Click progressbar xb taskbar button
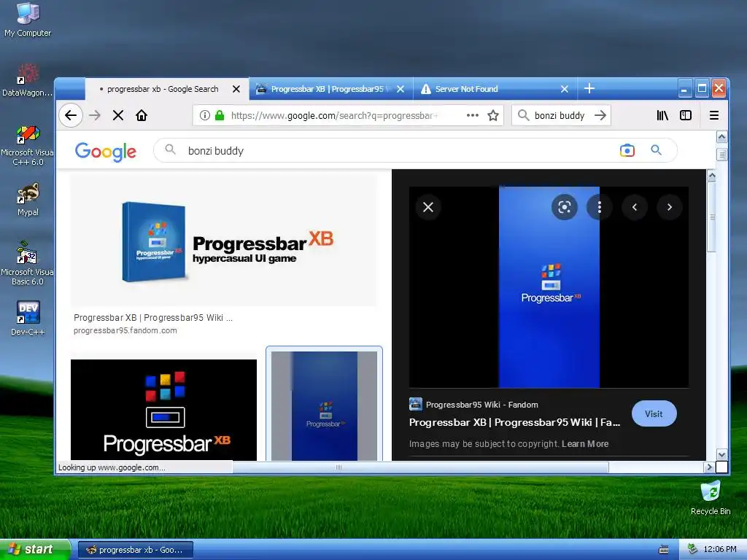Viewport: 747px width, 560px height. tap(135, 550)
